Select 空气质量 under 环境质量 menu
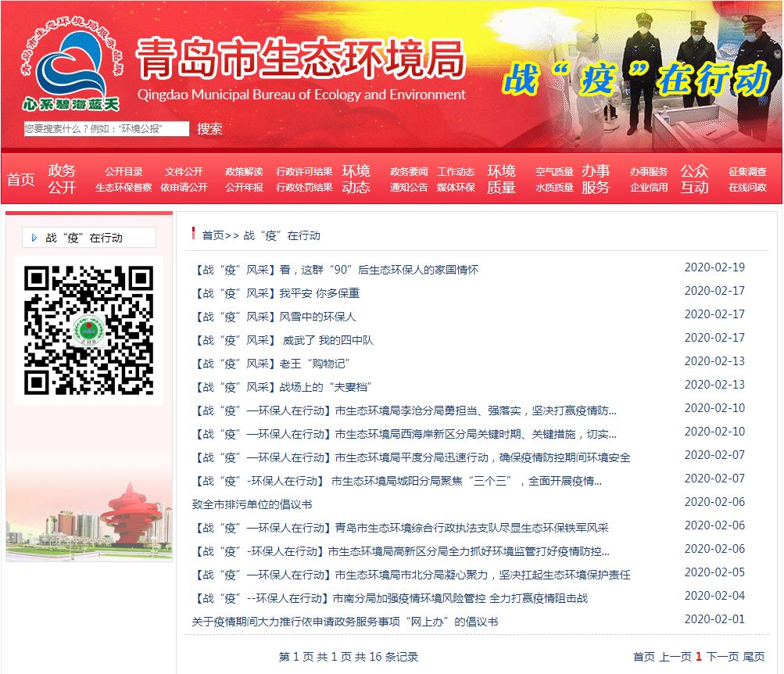Viewport: 784px width, 674px height. (x=554, y=171)
